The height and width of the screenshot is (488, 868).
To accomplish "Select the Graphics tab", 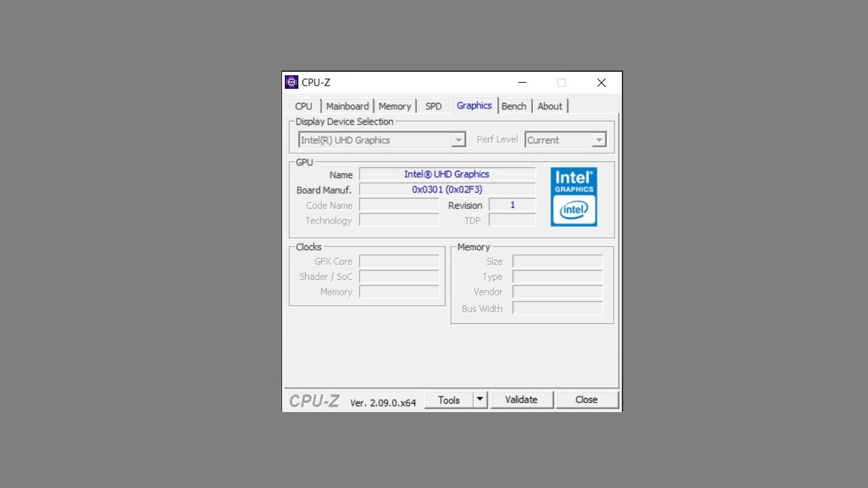I will pyautogui.click(x=474, y=106).
